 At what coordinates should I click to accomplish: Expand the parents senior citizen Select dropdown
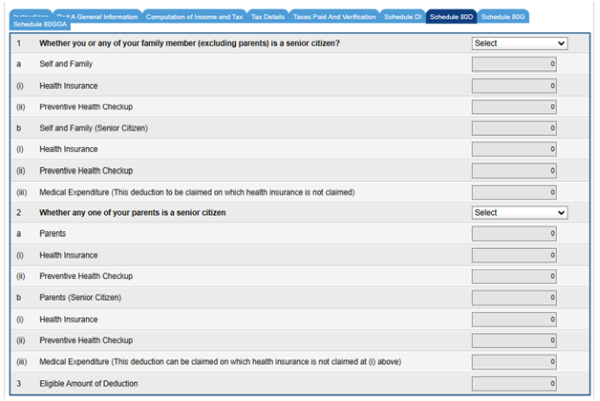pyautogui.click(x=519, y=213)
